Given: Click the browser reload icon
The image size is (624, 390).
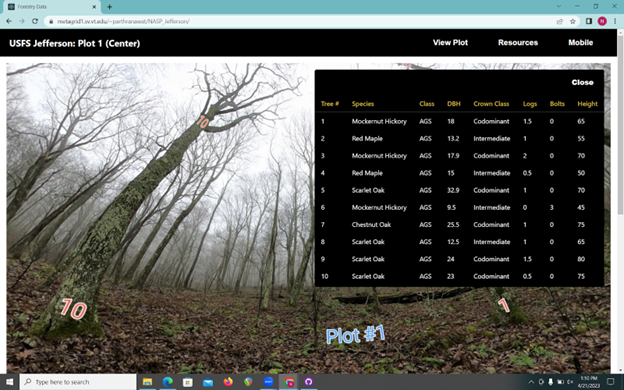Looking at the screenshot, I should (x=35, y=21).
